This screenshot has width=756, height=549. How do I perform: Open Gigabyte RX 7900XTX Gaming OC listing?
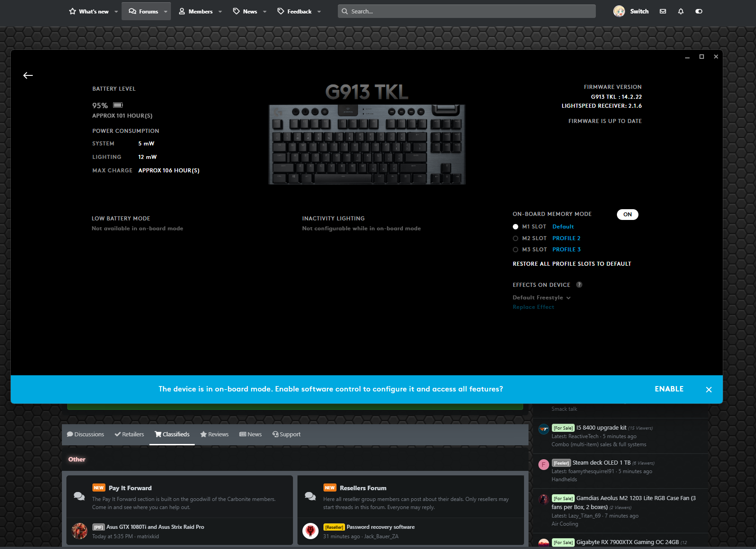tap(627, 542)
